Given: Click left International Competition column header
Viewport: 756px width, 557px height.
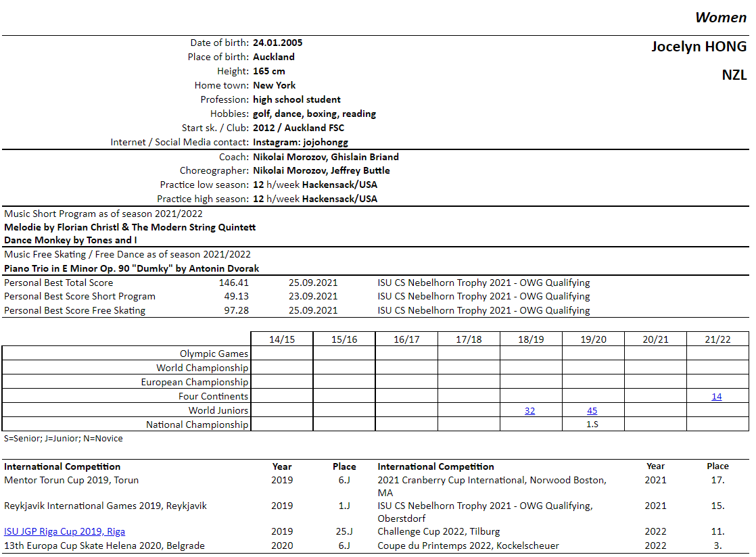Looking at the screenshot, I should (62, 466).
